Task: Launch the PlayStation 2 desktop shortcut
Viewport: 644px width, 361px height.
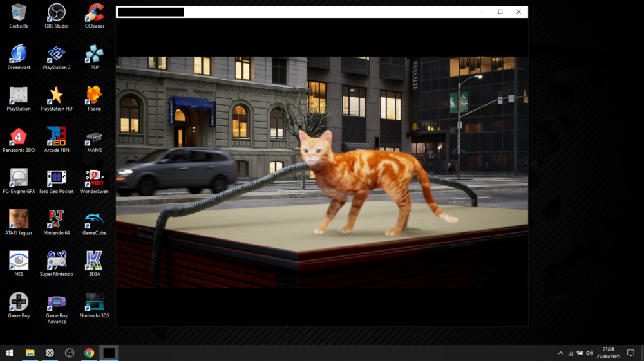Action: click(57, 54)
